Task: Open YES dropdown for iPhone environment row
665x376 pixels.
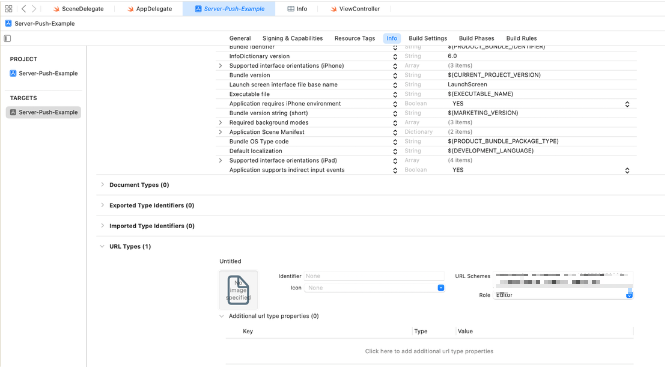Action: [627, 104]
